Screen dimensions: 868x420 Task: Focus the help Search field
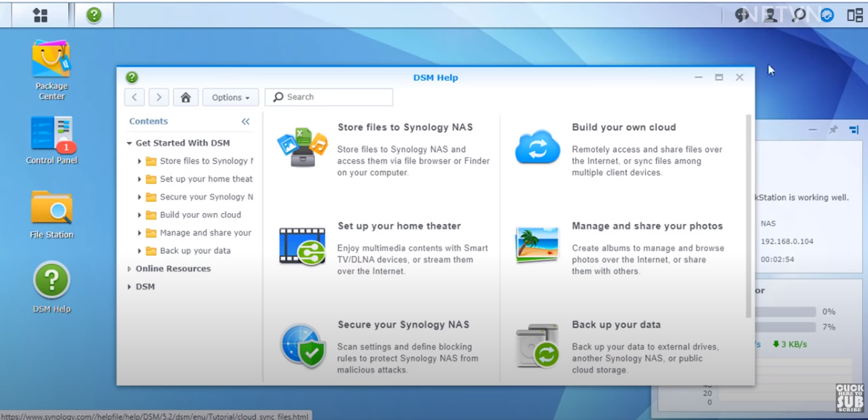(x=329, y=97)
